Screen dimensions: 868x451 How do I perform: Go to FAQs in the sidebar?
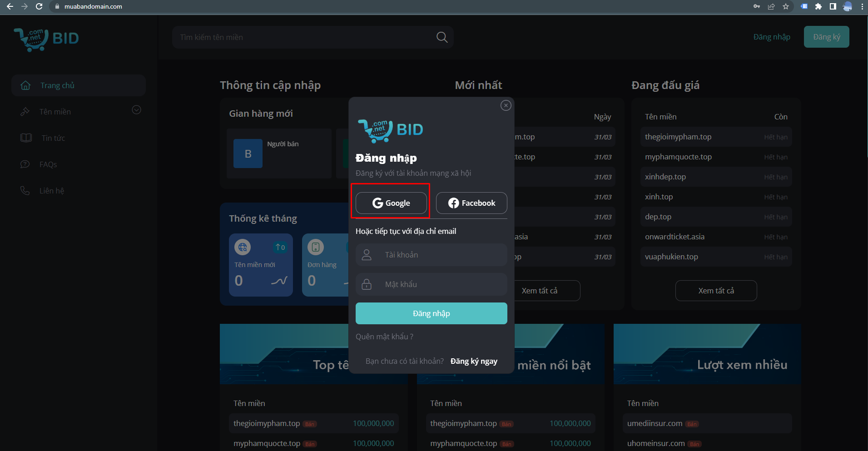[x=48, y=164]
